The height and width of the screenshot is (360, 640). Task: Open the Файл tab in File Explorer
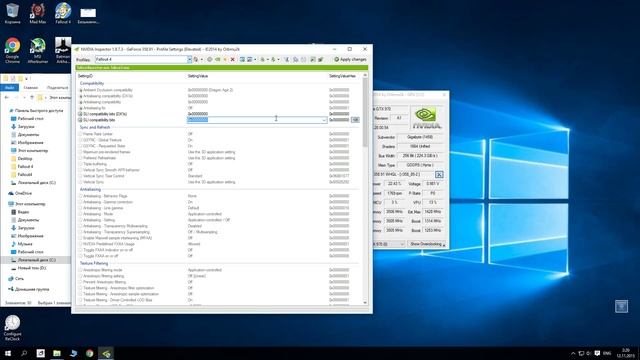pos(9,87)
